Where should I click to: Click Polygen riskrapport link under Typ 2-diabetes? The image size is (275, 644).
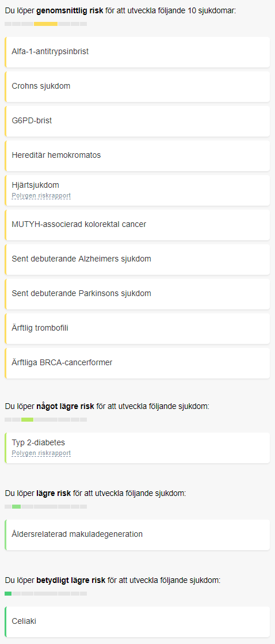[x=41, y=453]
